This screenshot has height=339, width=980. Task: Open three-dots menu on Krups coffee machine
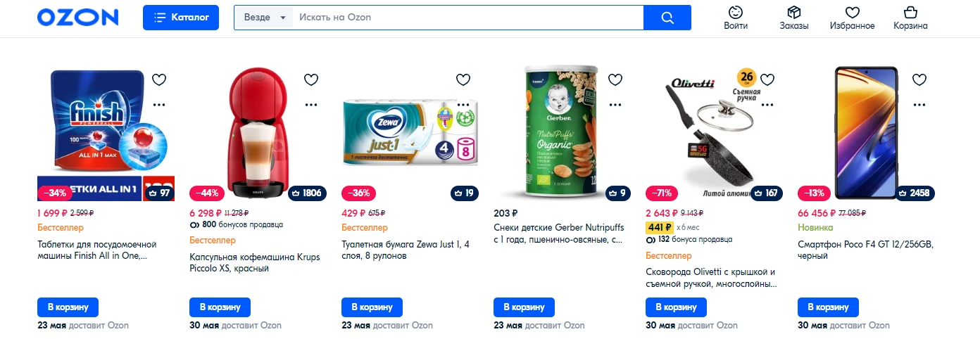pos(311,104)
